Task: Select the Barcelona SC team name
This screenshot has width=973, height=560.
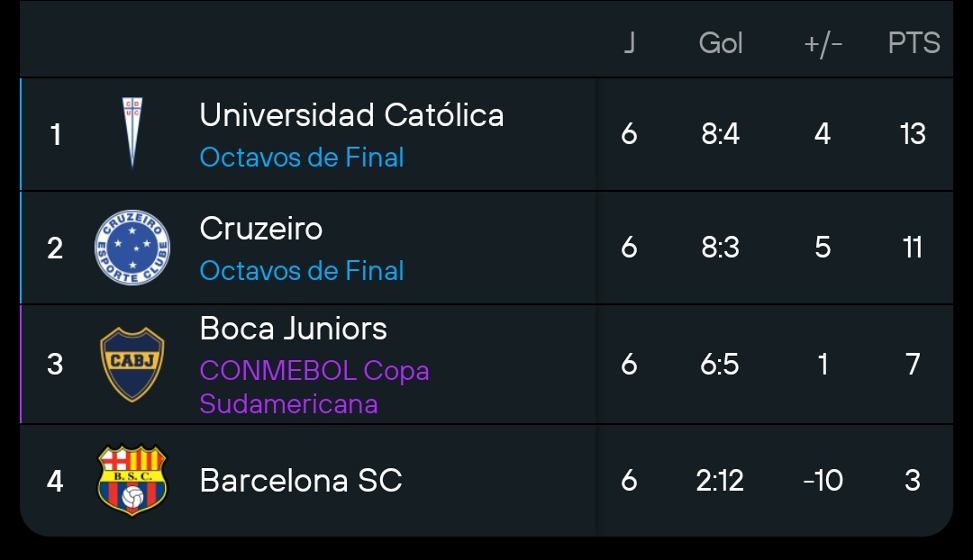Action: coord(301,480)
